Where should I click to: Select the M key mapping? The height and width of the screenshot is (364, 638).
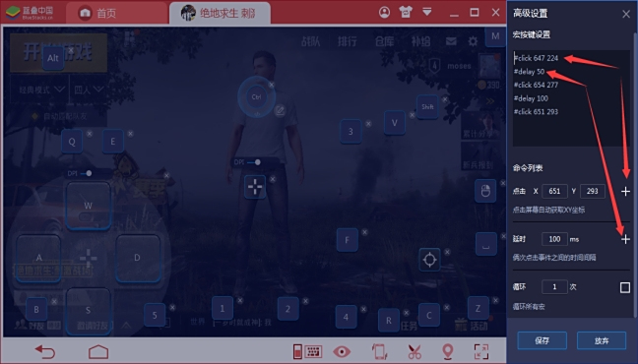(495, 36)
